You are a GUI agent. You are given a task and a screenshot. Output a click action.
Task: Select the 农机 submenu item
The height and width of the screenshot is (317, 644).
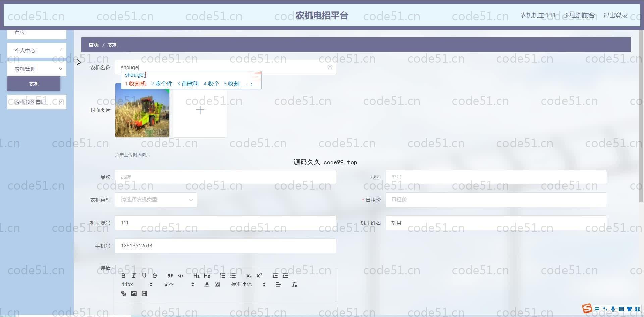click(x=34, y=84)
